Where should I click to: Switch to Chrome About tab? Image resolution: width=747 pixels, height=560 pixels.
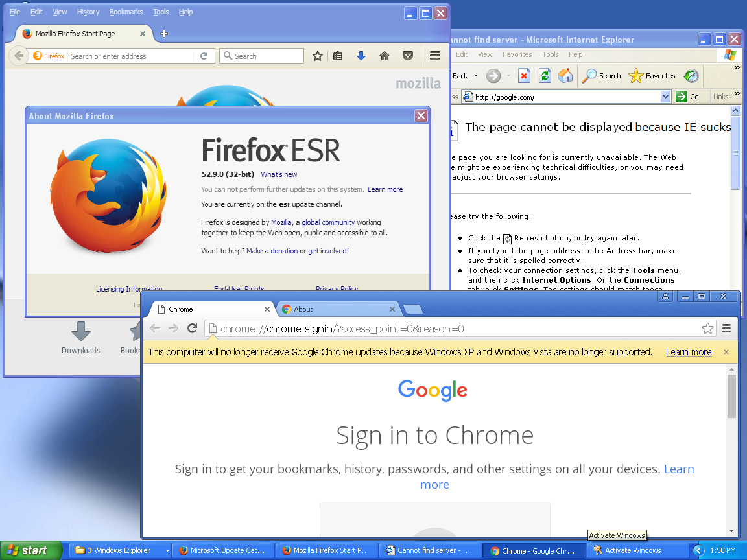pos(338,309)
